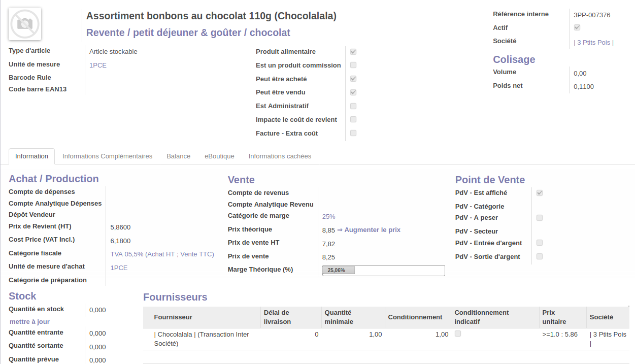
Task: Toggle the Peut être vendu checkbox
Action: pyautogui.click(x=353, y=92)
